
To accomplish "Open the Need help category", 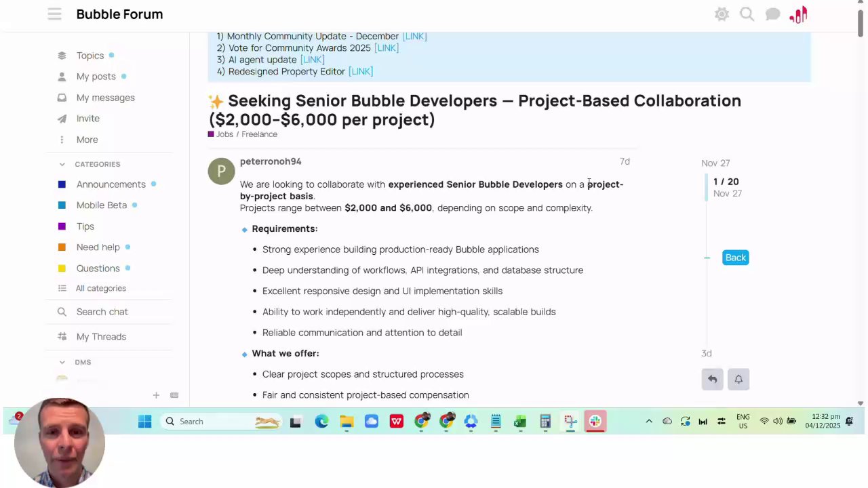I will click(x=98, y=247).
